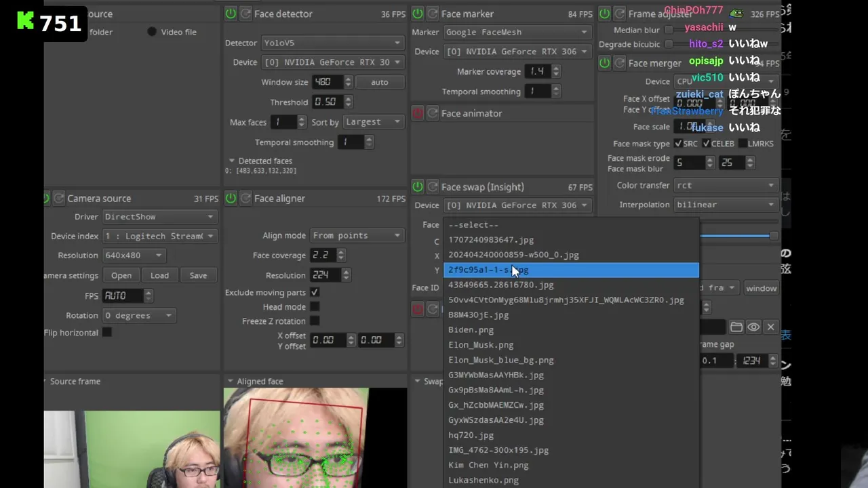The height and width of the screenshot is (488, 868).
Task: Open Detector YoloV5 dropdown
Action: pos(332,43)
